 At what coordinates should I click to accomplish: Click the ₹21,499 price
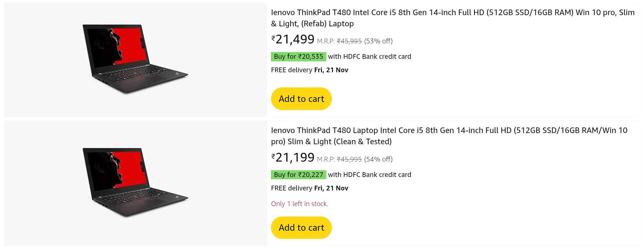pyautogui.click(x=295, y=39)
